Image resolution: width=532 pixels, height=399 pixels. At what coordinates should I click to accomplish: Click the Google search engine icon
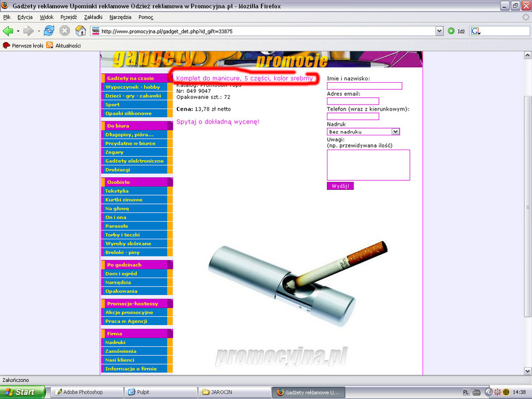pyautogui.click(x=476, y=31)
